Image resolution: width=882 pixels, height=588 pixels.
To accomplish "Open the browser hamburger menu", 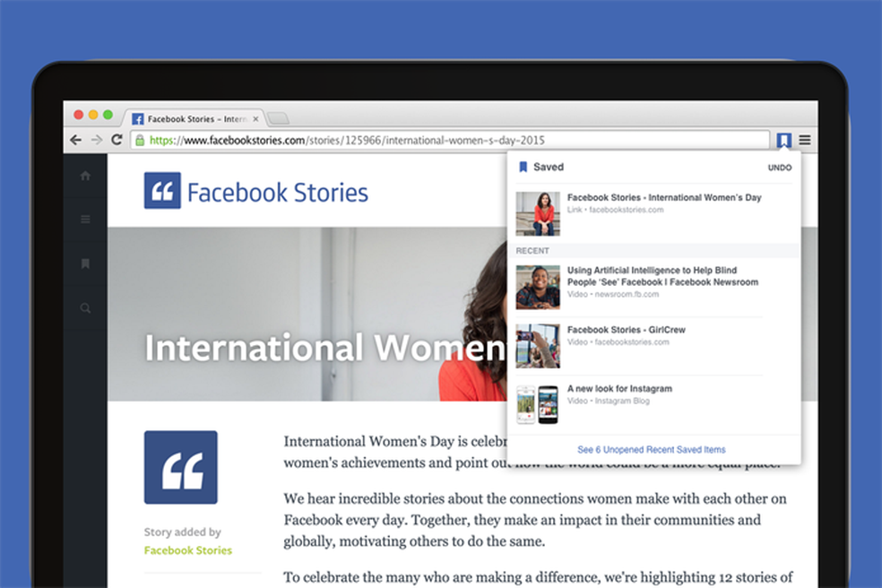I will (x=805, y=140).
